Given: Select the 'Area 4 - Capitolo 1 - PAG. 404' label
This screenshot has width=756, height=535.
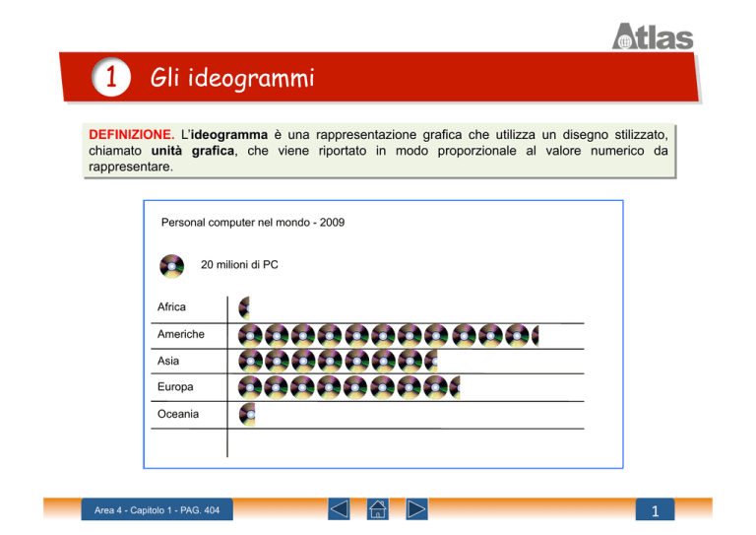Looking at the screenshot, I should tap(157, 510).
